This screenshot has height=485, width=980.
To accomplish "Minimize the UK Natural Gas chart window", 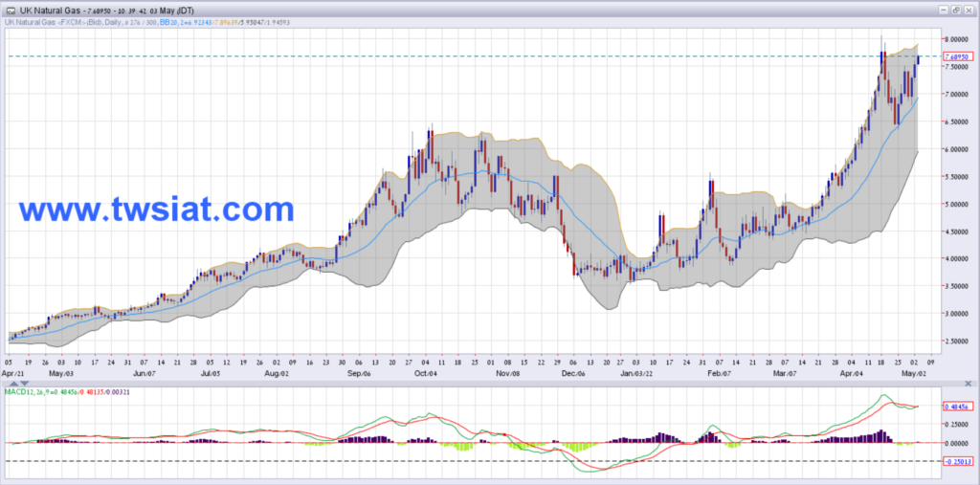I will 945,11.
